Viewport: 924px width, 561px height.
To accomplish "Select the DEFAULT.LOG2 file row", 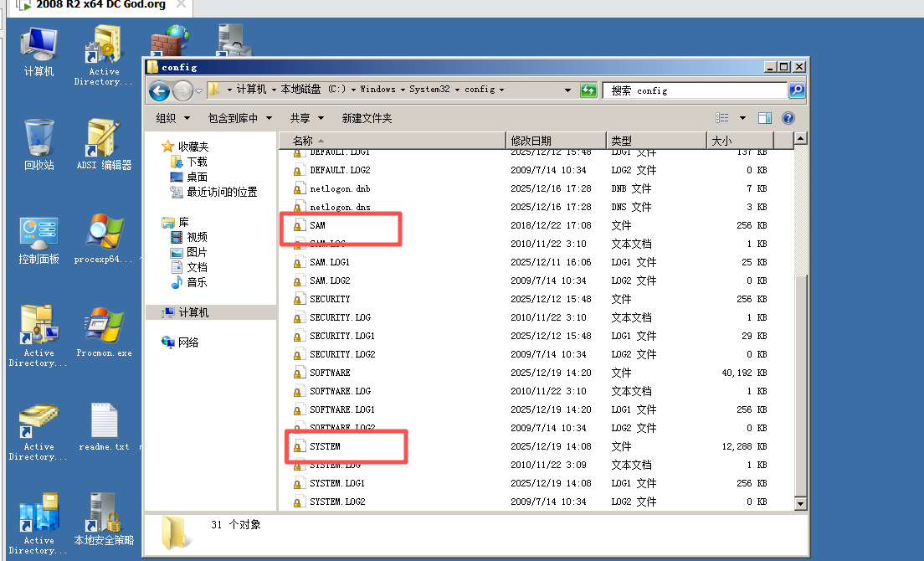I will 531,170.
